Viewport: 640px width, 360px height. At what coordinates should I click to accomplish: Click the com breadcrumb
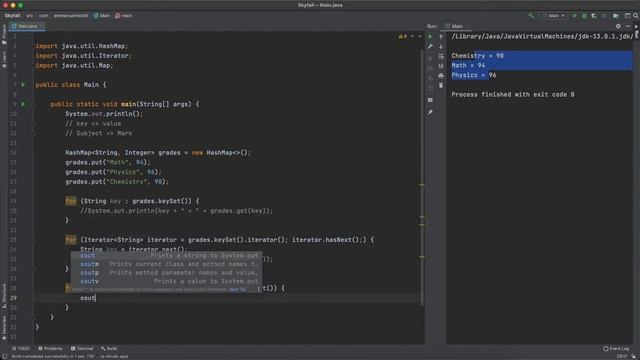point(43,16)
